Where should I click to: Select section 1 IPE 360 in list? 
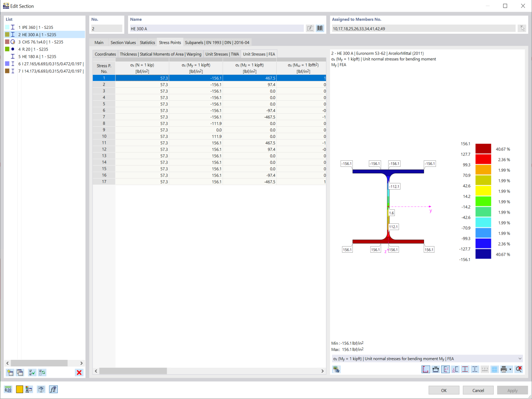(45, 27)
